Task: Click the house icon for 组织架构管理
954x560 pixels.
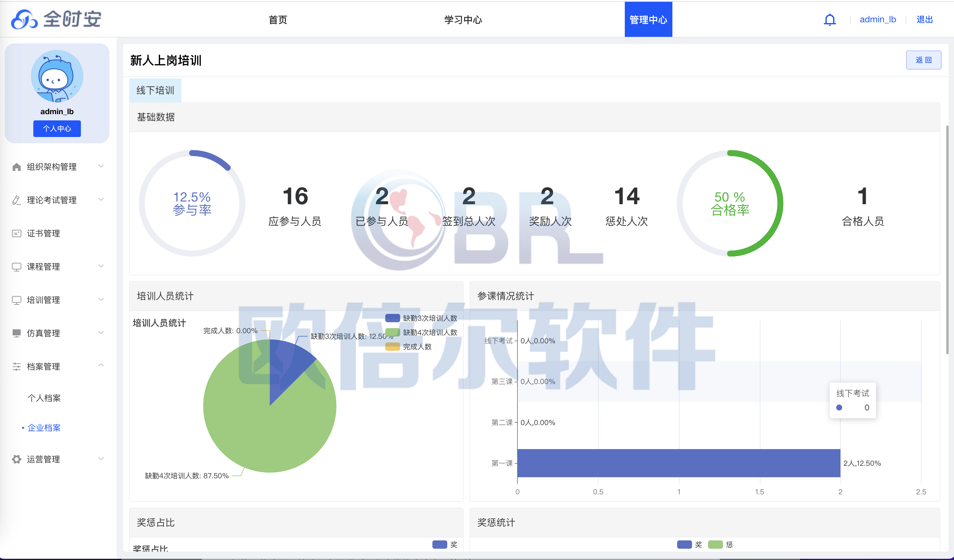Action: point(16,167)
